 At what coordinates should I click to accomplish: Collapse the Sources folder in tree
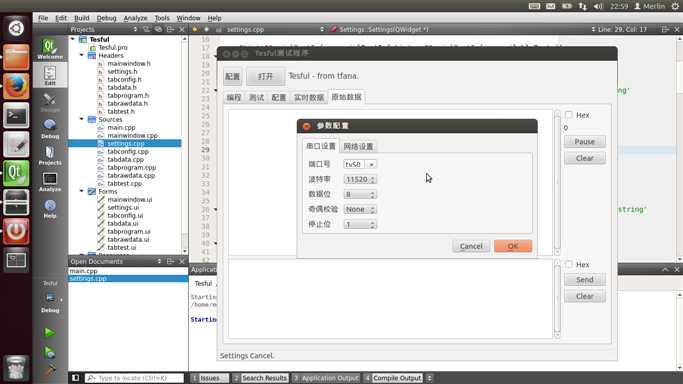(x=81, y=119)
